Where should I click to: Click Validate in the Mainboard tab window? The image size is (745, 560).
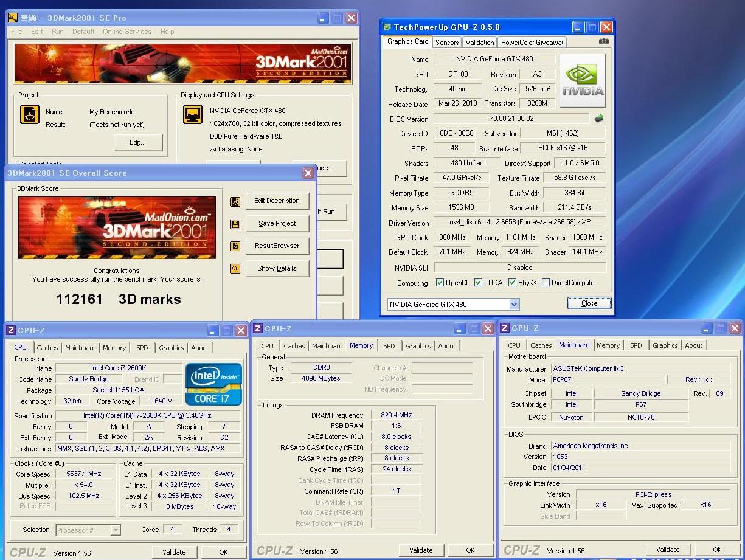tap(668, 550)
